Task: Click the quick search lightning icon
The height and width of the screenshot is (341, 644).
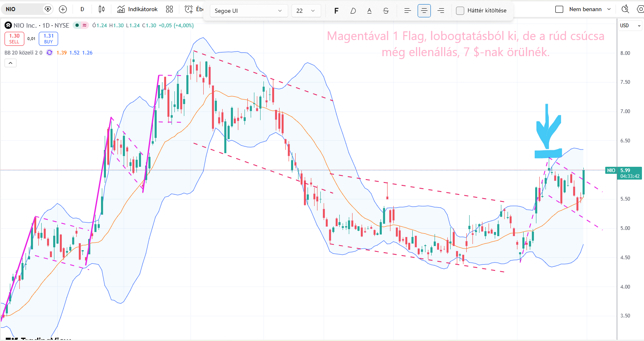Action: point(625,9)
